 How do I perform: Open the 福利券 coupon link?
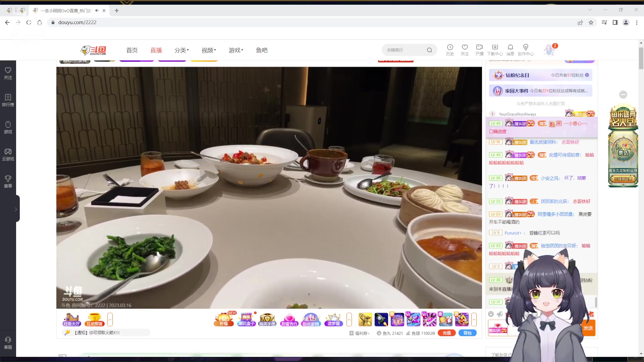pos(359,333)
